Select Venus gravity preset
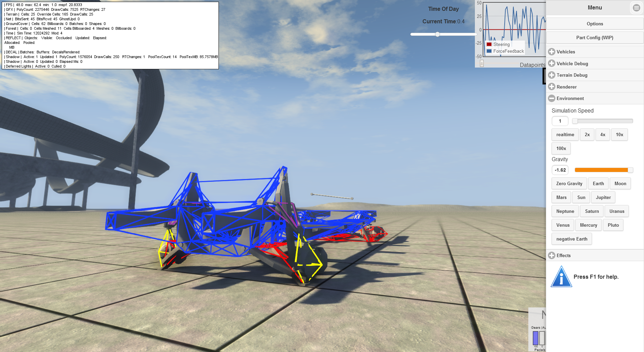 pyautogui.click(x=563, y=225)
